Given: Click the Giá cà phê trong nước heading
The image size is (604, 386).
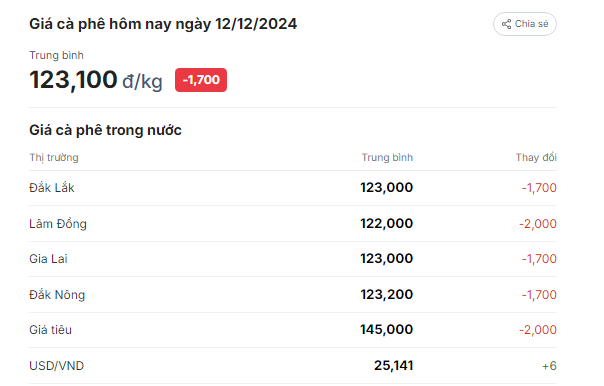Looking at the screenshot, I should pos(105,130).
